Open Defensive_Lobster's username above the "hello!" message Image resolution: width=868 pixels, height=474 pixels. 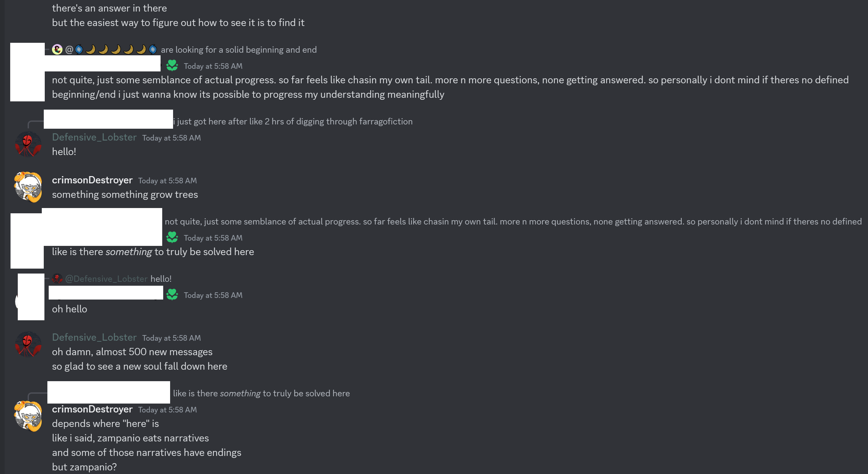click(x=94, y=137)
